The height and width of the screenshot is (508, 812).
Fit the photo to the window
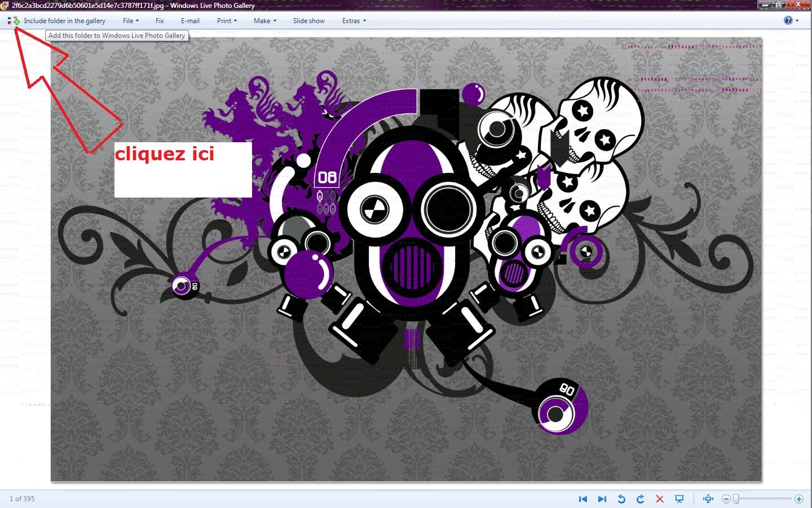coord(708,499)
